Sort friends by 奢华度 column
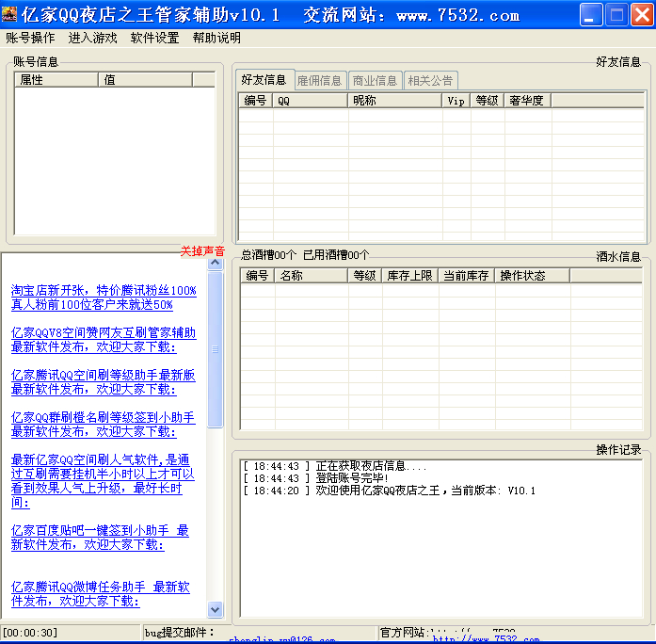The height and width of the screenshot is (644, 656). (528, 101)
